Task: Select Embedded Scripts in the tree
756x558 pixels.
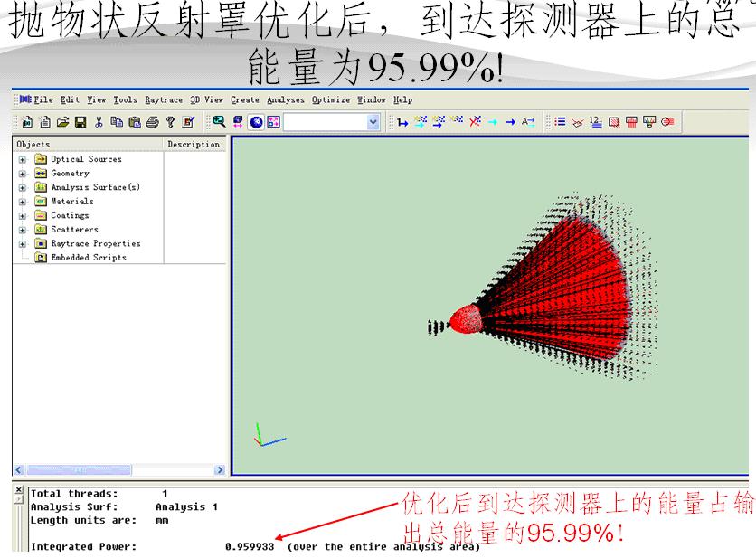Action: point(89,258)
